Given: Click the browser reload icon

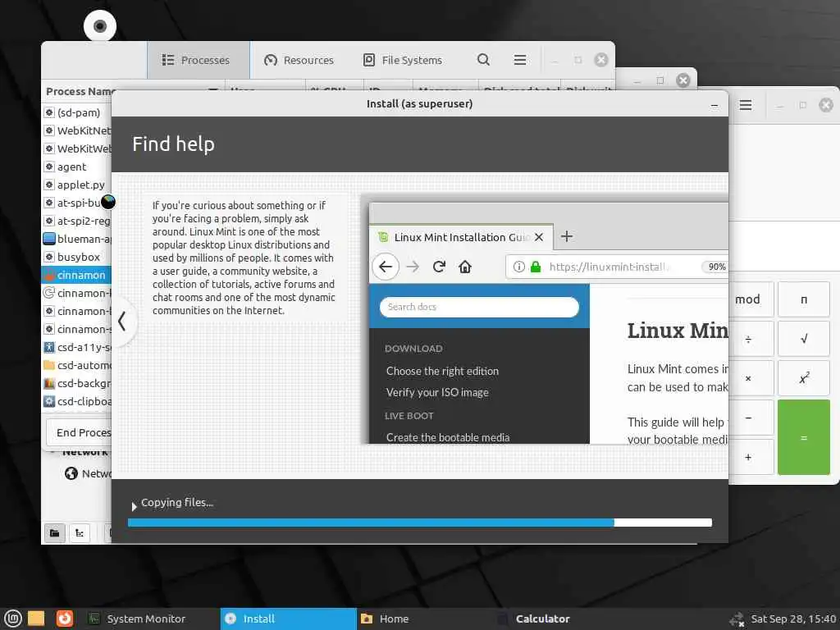Looking at the screenshot, I should [440, 267].
